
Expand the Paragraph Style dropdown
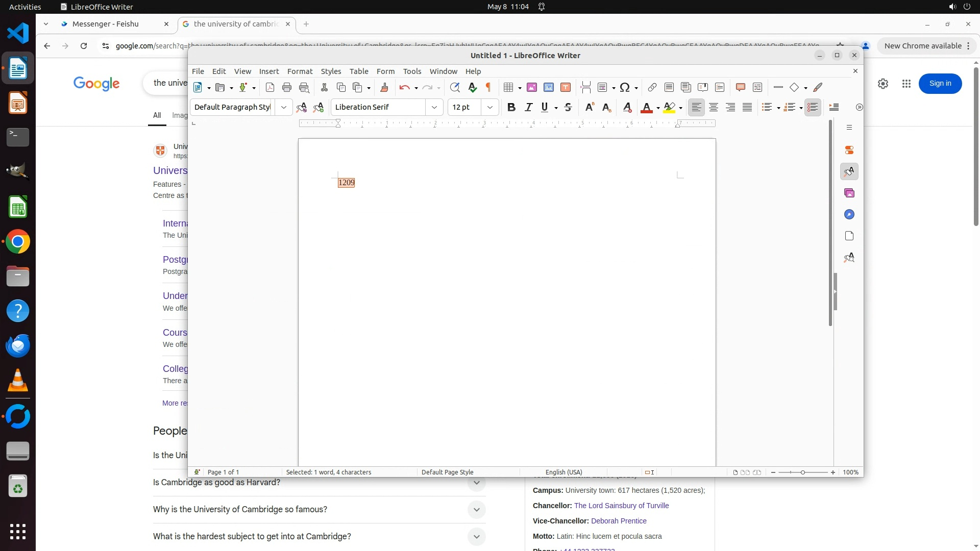[283, 107]
